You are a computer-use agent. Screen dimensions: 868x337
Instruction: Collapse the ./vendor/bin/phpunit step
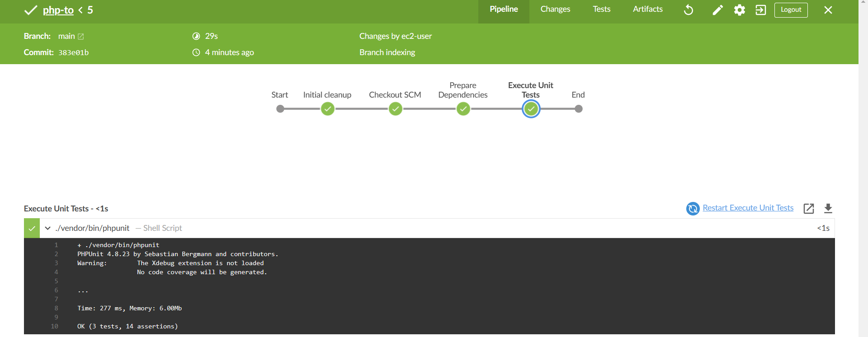[x=47, y=228]
